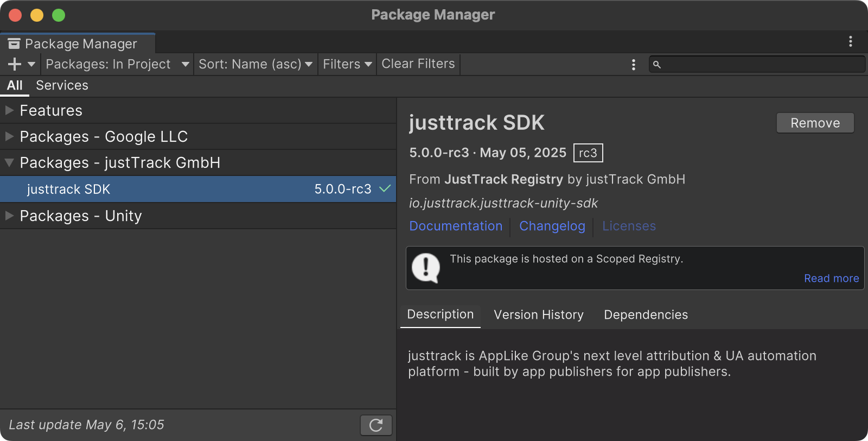Open the Filters dropdown
Screen dimensions: 868x441
click(347, 64)
